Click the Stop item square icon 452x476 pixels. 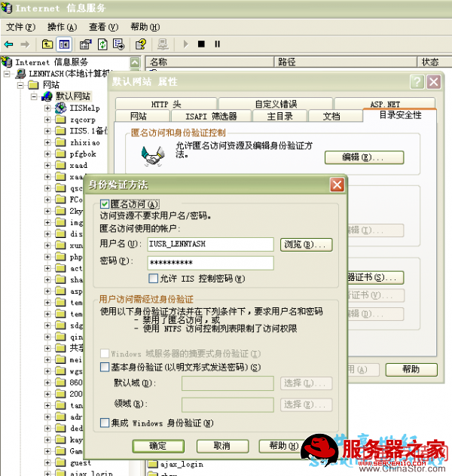pos(201,44)
